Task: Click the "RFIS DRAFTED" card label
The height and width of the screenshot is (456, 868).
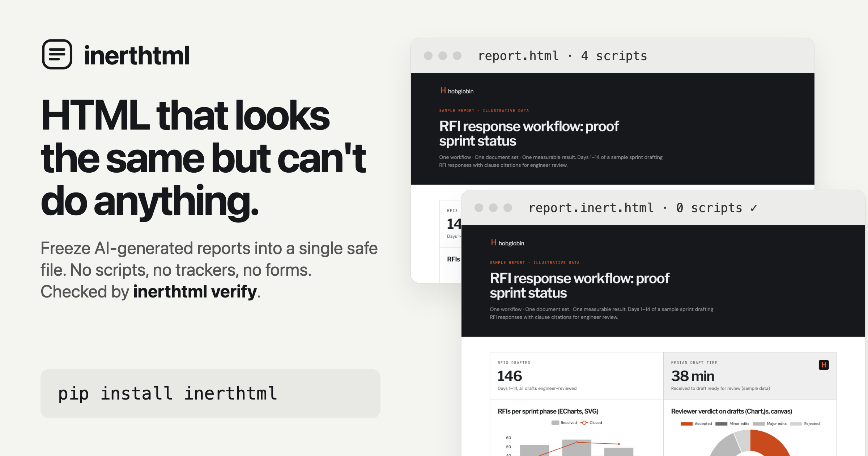Action: coord(514,363)
